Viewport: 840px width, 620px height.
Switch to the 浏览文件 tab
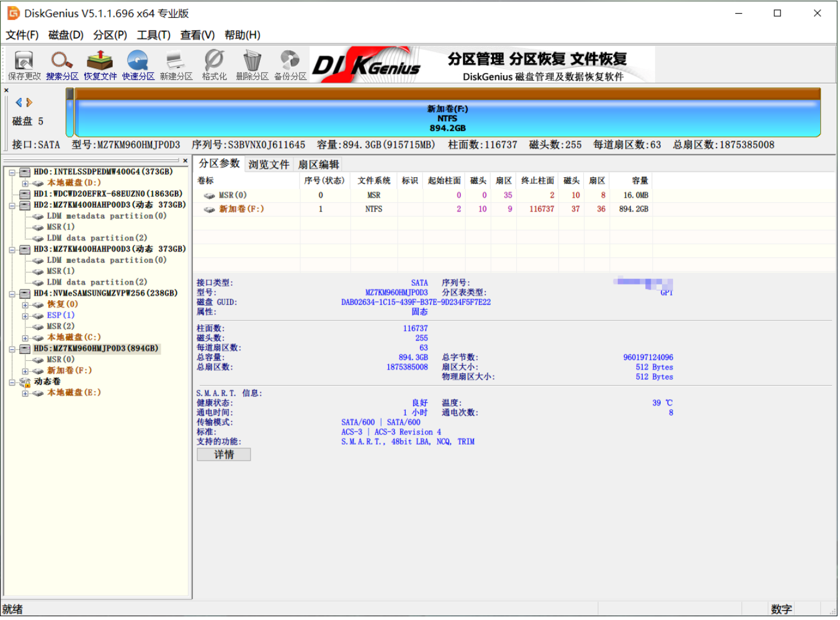(x=269, y=165)
